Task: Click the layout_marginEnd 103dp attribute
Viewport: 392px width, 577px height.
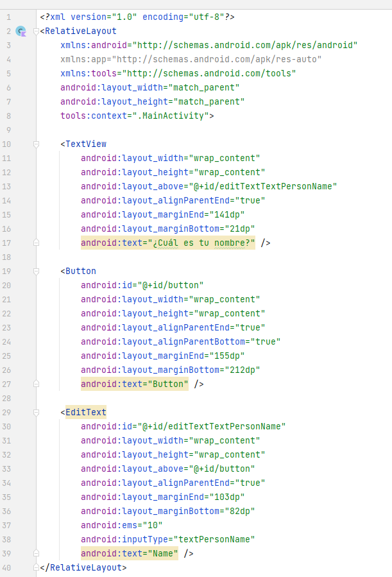Action: (x=162, y=497)
